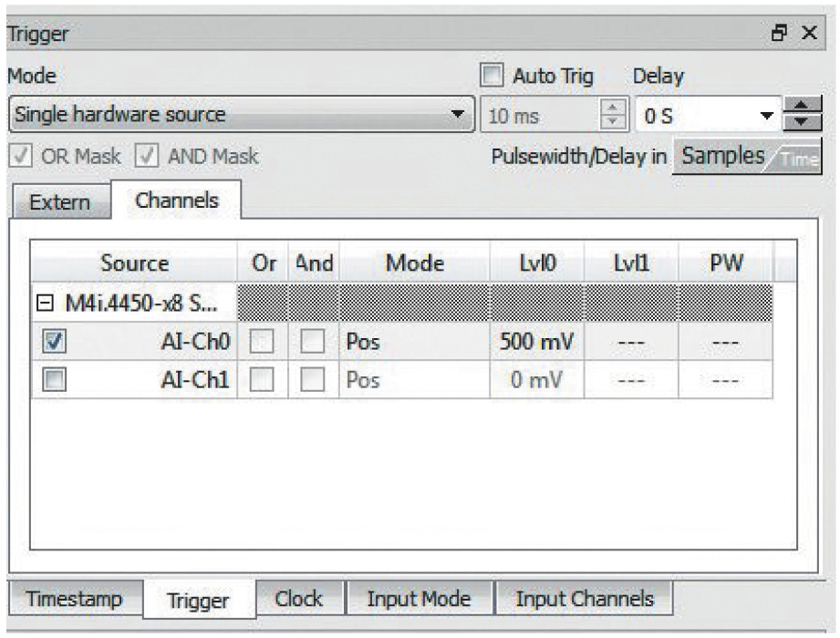Open the Clock bottom tab
This screenshot has height=638, width=840.
299,599
